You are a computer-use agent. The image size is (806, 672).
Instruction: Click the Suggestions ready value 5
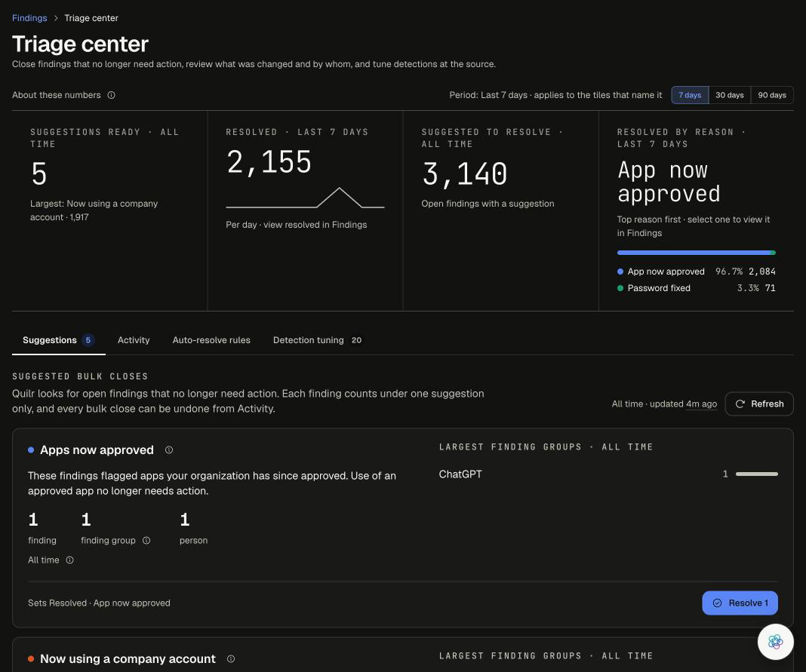pos(39,173)
